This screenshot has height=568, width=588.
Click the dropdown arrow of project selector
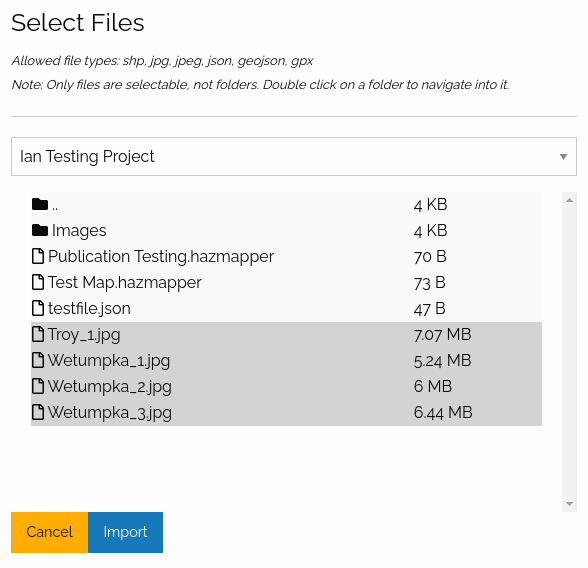tap(563, 157)
